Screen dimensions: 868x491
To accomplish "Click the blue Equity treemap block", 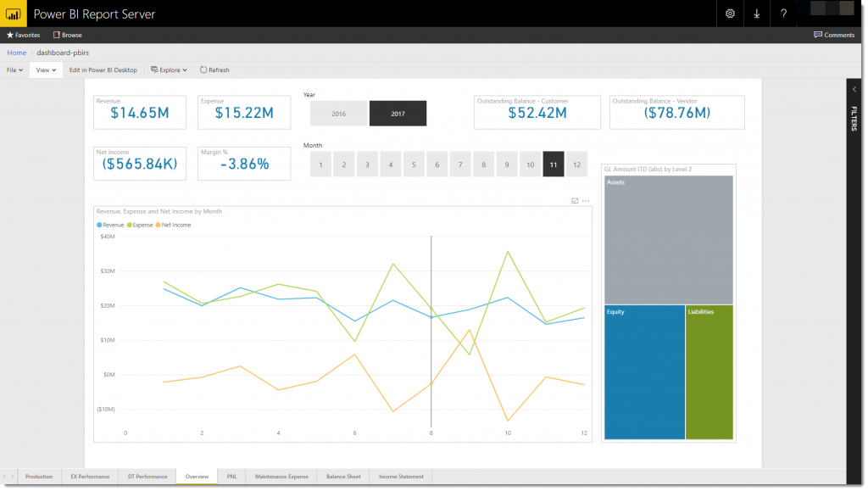I will click(644, 371).
